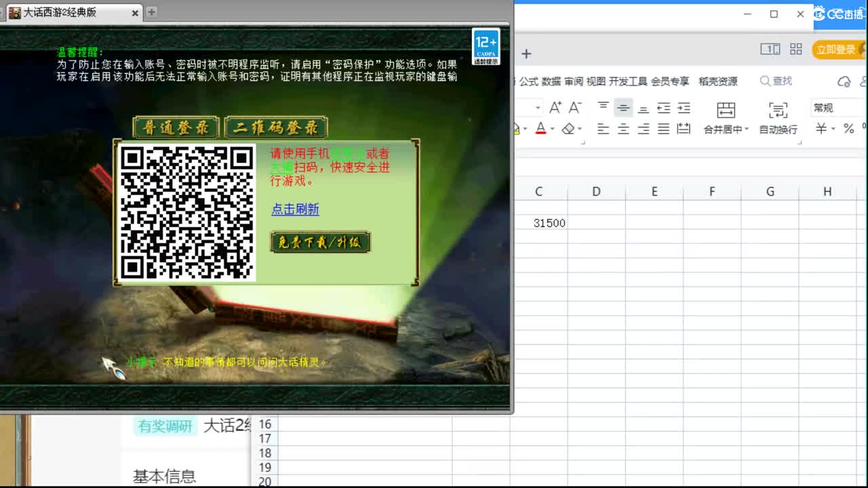The width and height of the screenshot is (868, 488).
Task: Apply currency ¥ format
Action: [821, 129]
